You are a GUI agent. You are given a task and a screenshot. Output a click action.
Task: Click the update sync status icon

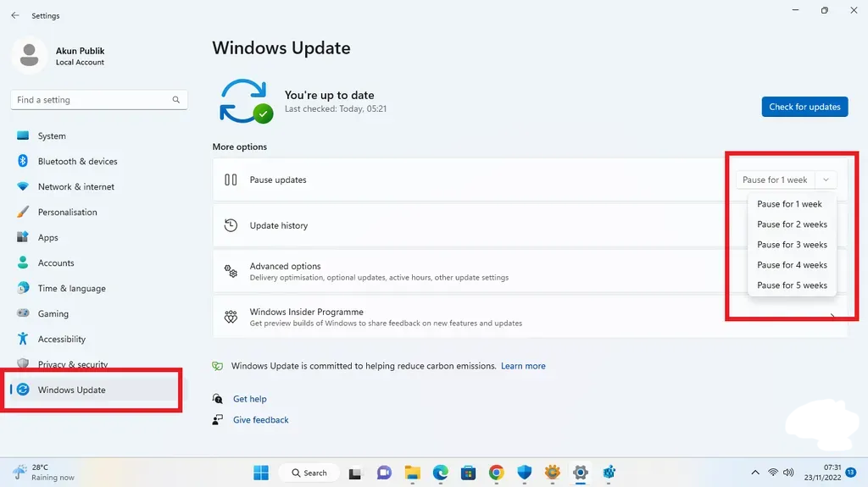(x=245, y=102)
